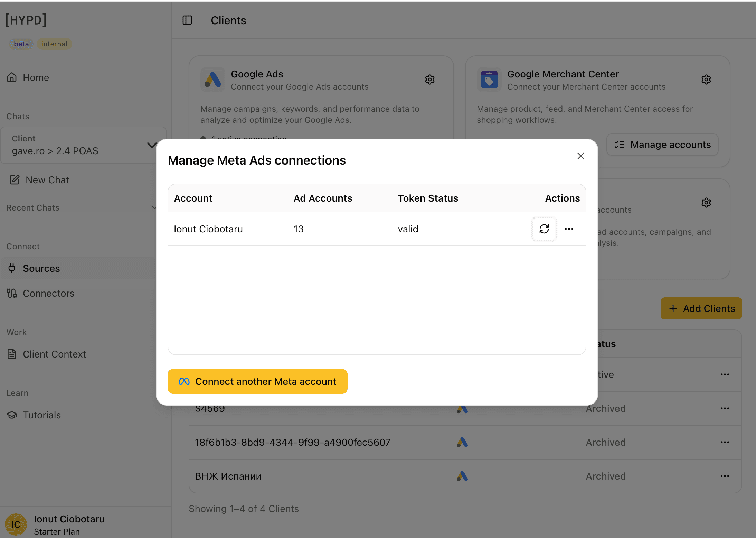
Task: Click the 13 ad accounts cell
Action: coord(299,229)
